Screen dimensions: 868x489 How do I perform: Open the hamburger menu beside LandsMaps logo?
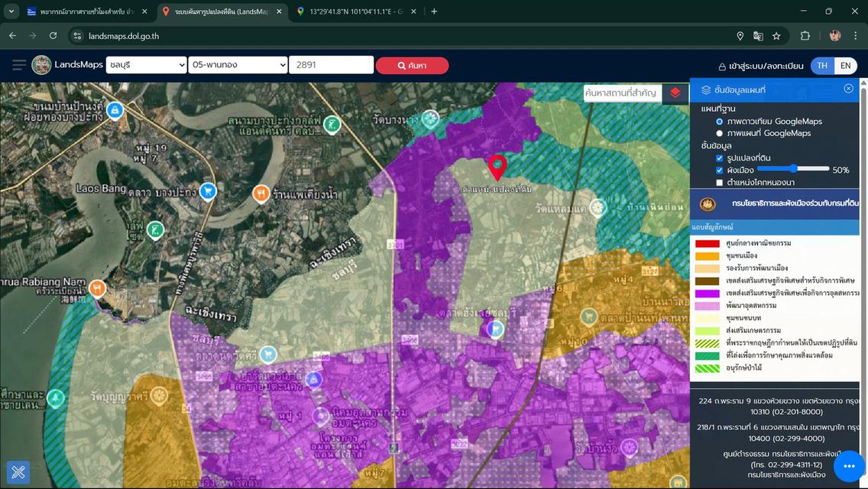click(x=19, y=65)
